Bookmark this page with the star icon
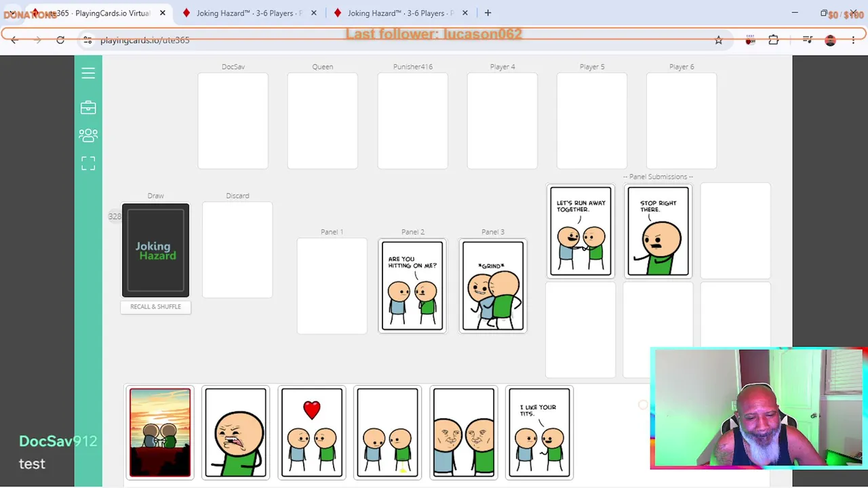Viewport: 868px width, 488px height. (x=719, y=40)
